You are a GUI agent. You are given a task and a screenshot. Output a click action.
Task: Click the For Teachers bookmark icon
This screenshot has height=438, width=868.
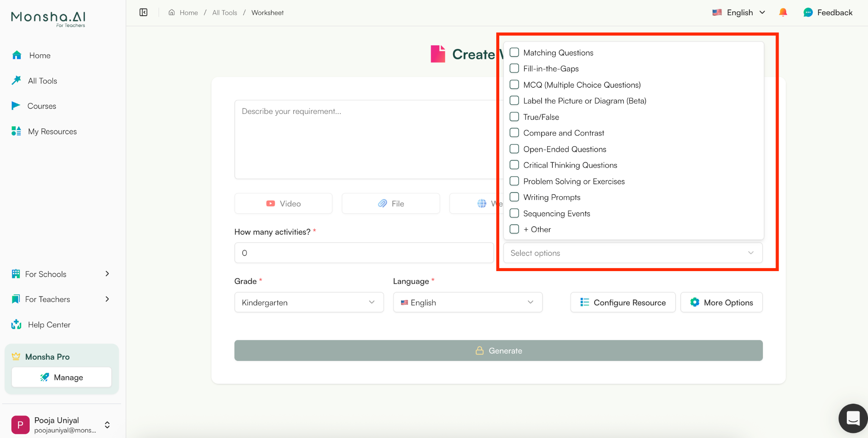pos(16,299)
